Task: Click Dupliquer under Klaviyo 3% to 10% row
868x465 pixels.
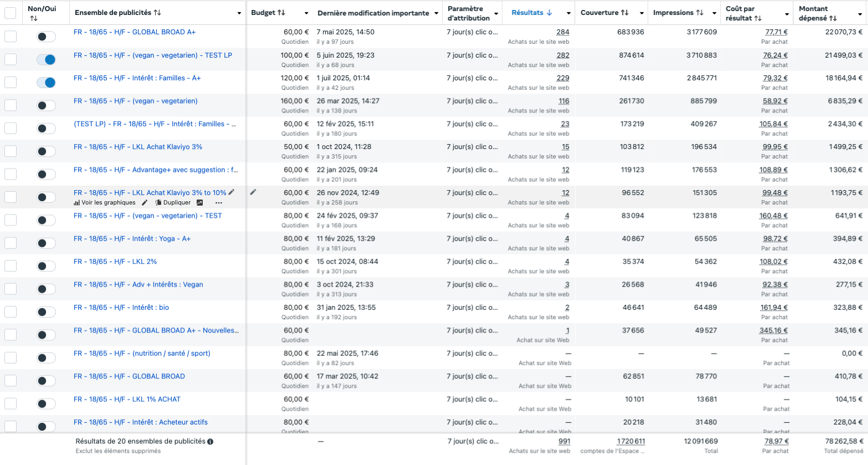Action: tap(173, 202)
